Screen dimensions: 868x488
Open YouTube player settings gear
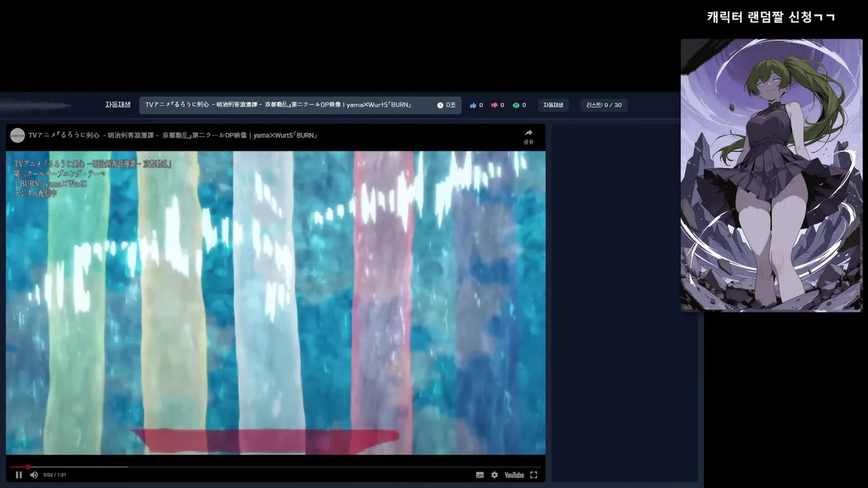click(494, 475)
